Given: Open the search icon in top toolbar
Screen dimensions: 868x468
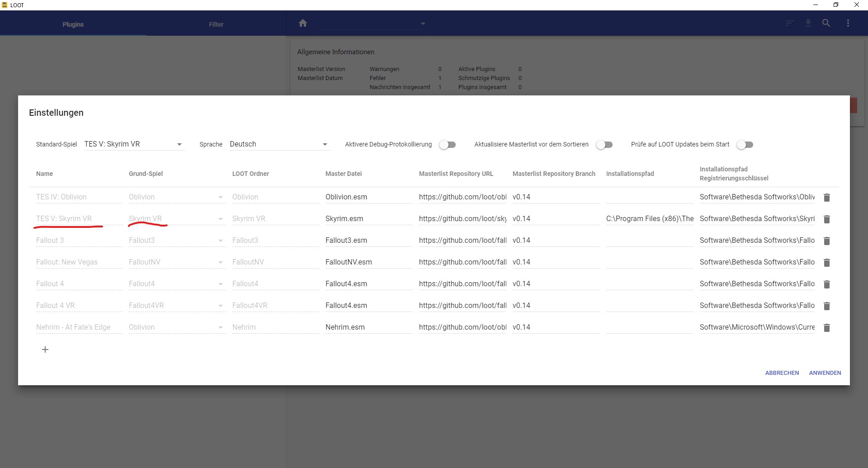Looking at the screenshot, I should tap(826, 24).
